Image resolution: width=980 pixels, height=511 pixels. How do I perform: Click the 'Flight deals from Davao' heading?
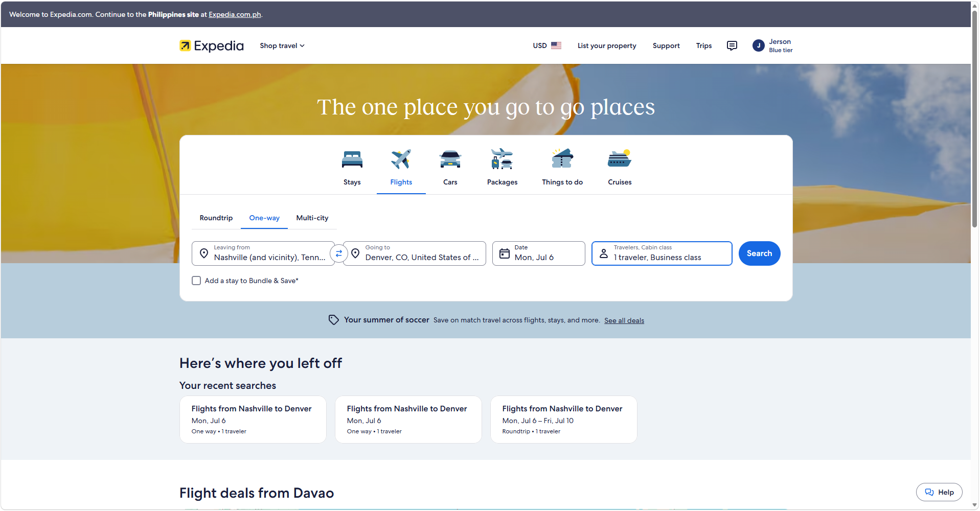click(257, 493)
